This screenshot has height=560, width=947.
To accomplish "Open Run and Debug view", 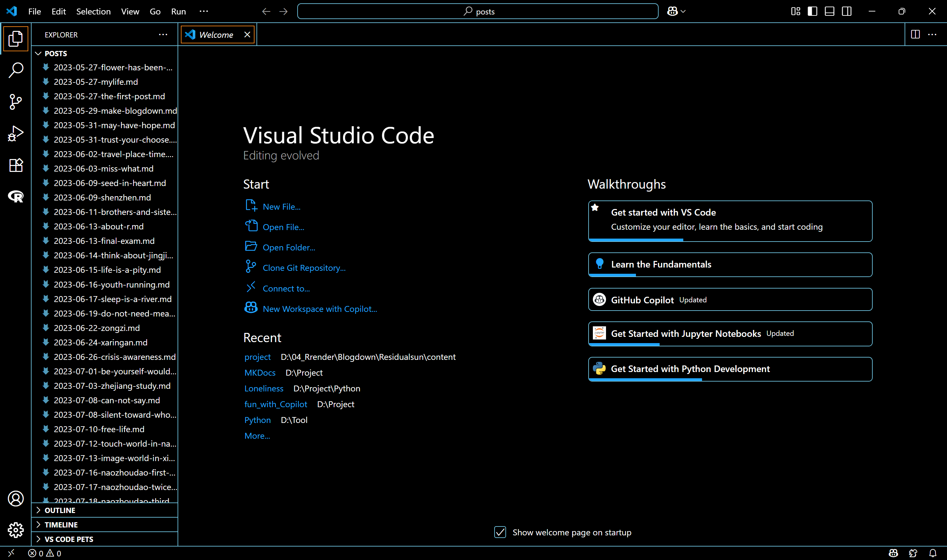I will point(15,133).
